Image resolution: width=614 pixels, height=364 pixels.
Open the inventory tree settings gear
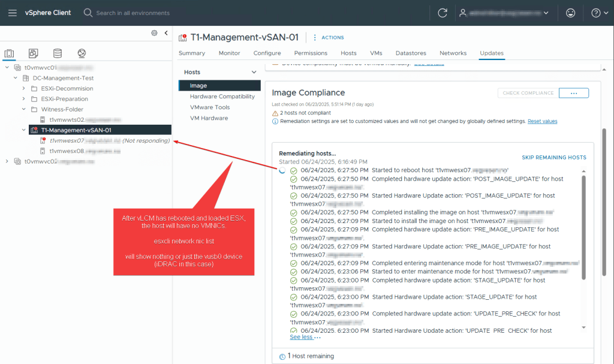tap(154, 33)
